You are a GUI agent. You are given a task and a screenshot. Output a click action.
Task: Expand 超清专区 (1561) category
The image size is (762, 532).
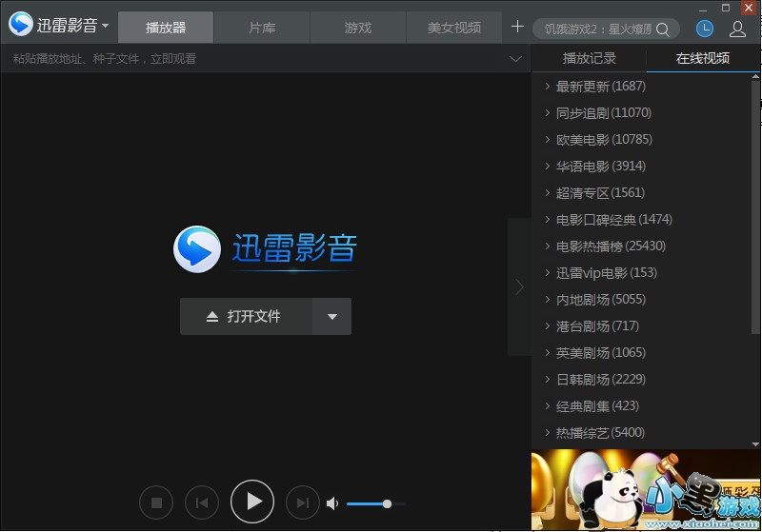tap(547, 192)
